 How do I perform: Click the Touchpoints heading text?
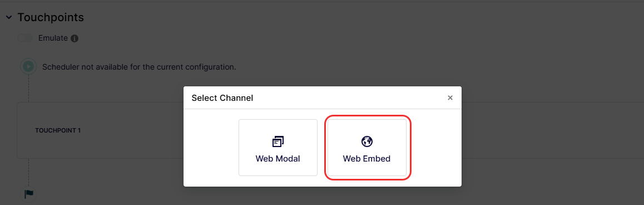click(51, 17)
